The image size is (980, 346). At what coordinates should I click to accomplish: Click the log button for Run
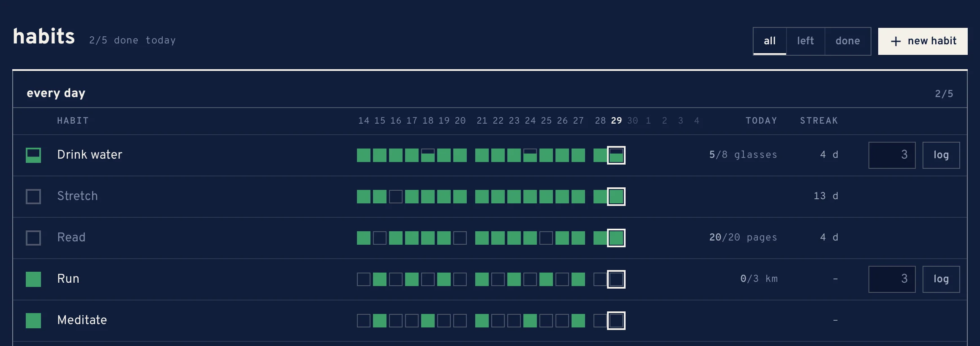[941, 279]
